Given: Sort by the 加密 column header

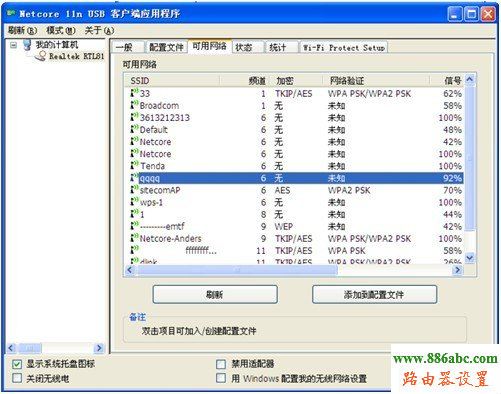Looking at the screenshot, I should point(297,80).
